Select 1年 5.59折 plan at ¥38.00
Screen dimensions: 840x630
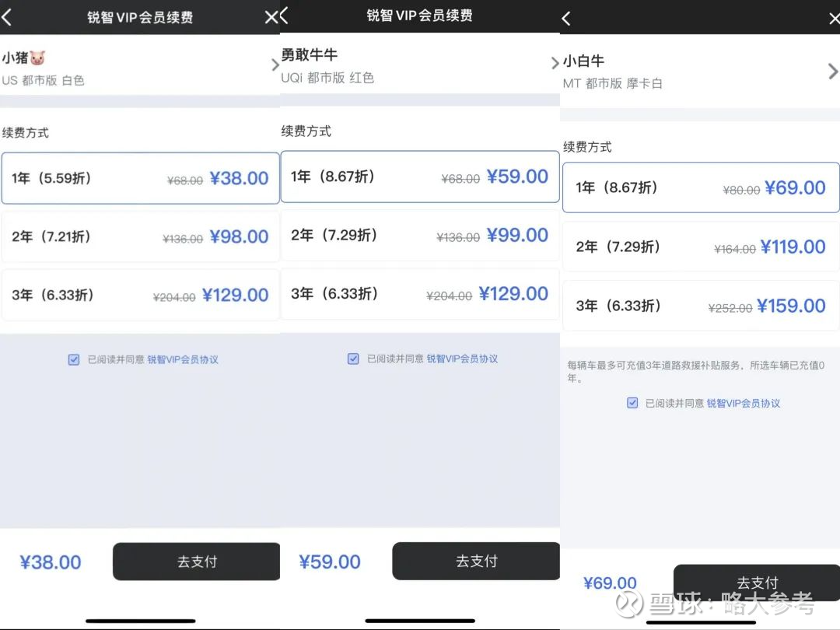point(140,178)
